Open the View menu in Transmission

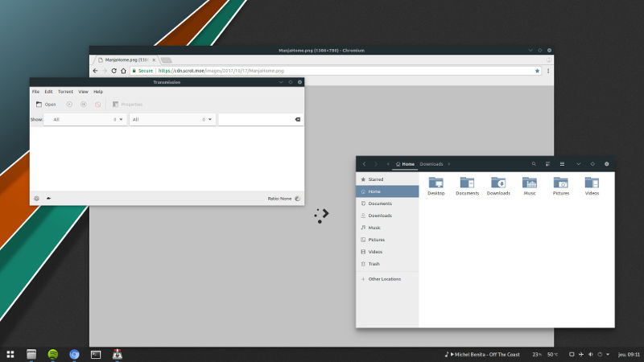click(83, 92)
